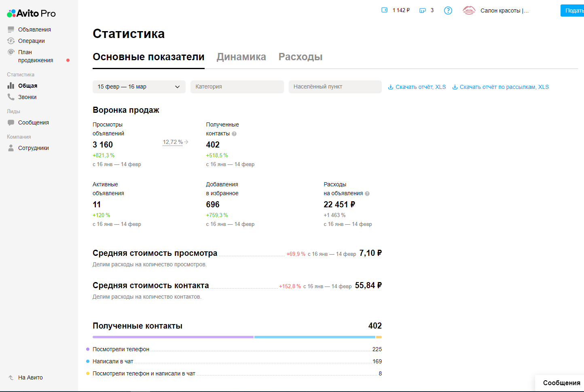Click the Статистика page heading
The width and height of the screenshot is (584, 392).
click(x=129, y=34)
